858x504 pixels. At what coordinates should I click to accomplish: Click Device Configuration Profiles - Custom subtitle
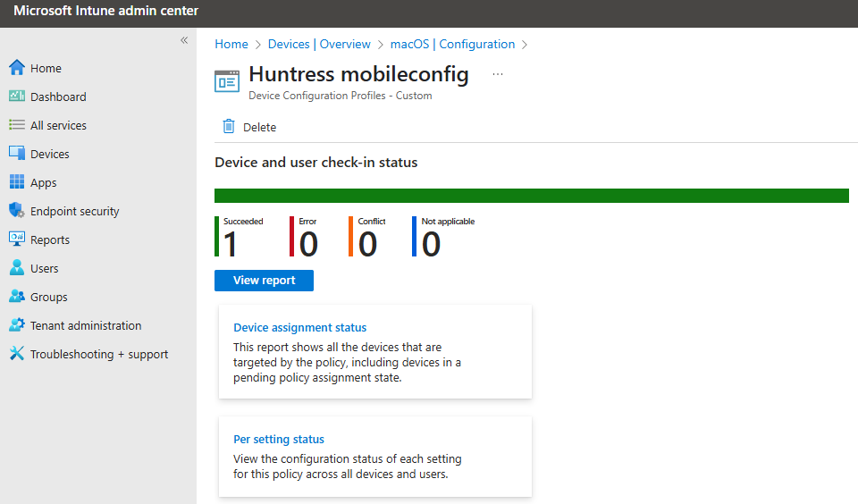[x=341, y=96]
